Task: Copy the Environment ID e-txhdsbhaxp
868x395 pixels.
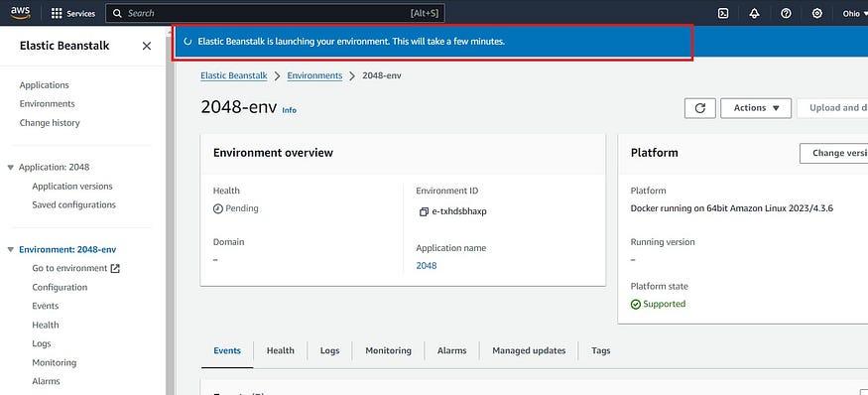Action: point(424,211)
